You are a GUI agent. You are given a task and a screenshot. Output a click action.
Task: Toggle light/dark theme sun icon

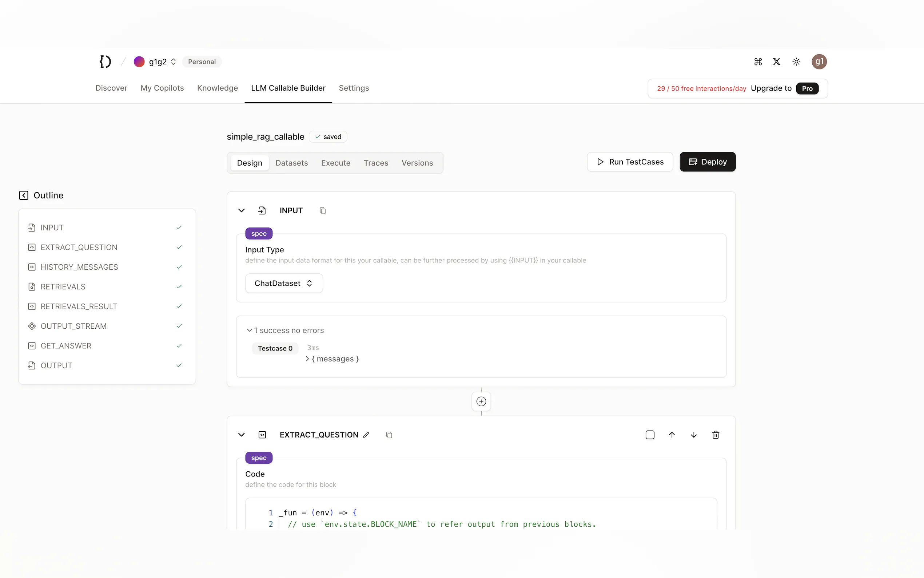[x=796, y=62]
